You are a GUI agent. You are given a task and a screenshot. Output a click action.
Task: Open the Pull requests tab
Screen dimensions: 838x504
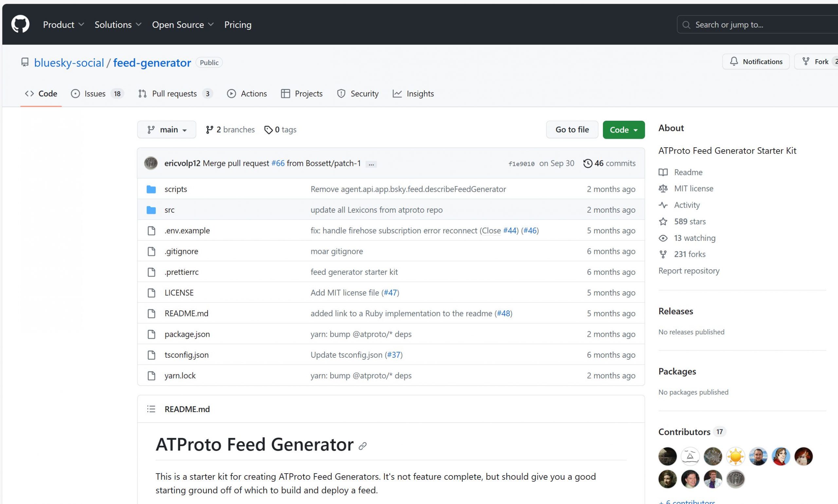(x=175, y=93)
